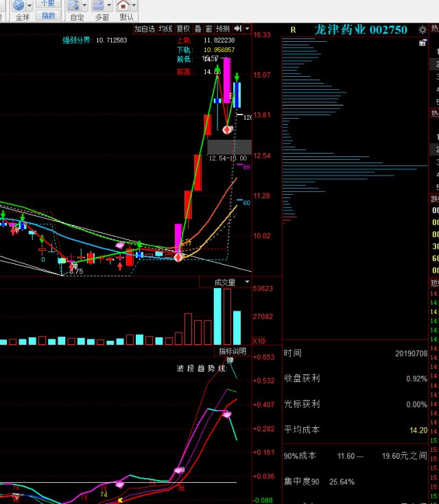Open the dropdown arrow beside 默认 icon
Image resolution: width=439 pixels, height=504 pixels.
click(x=134, y=5)
